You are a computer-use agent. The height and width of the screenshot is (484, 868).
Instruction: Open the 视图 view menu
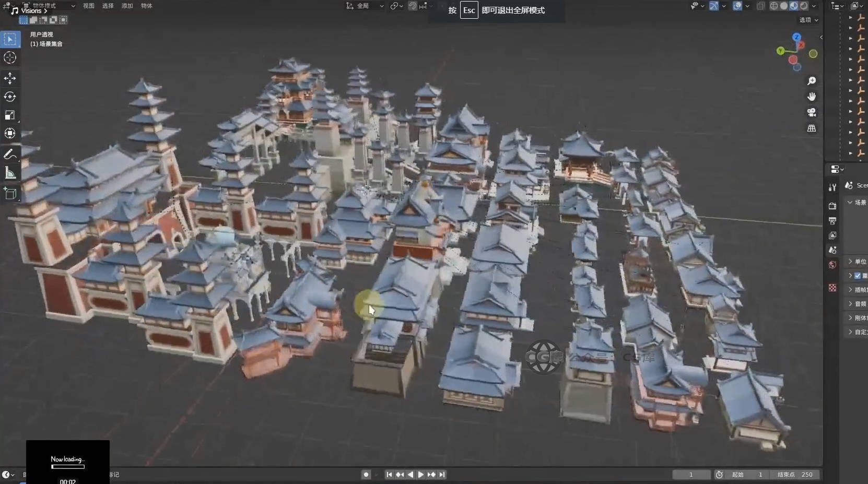89,6
